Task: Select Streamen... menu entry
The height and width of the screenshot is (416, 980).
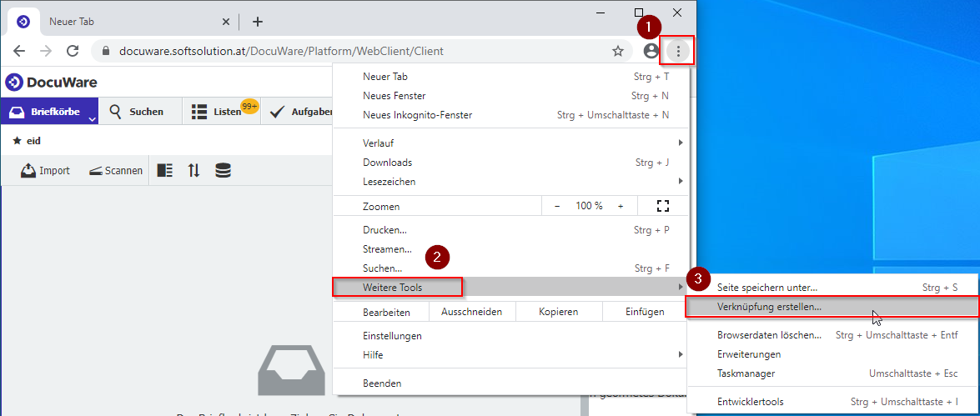Action: [x=511, y=249]
